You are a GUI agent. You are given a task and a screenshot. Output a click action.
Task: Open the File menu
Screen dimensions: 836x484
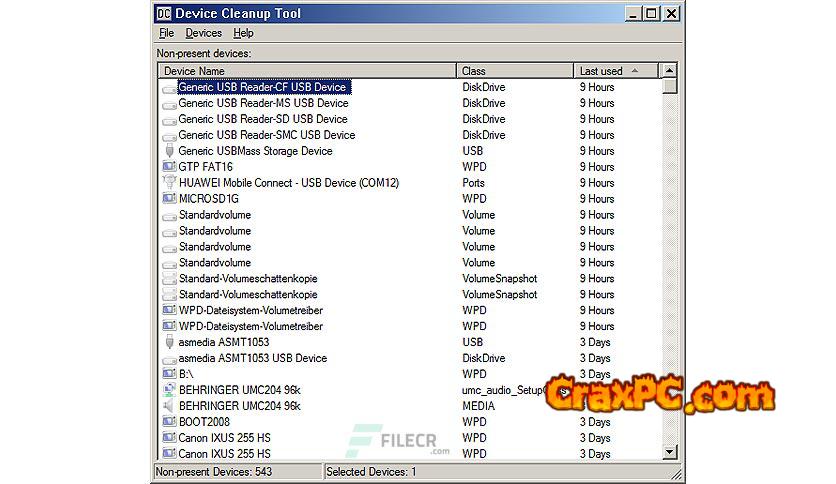pyautogui.click(x=166, y=33)
